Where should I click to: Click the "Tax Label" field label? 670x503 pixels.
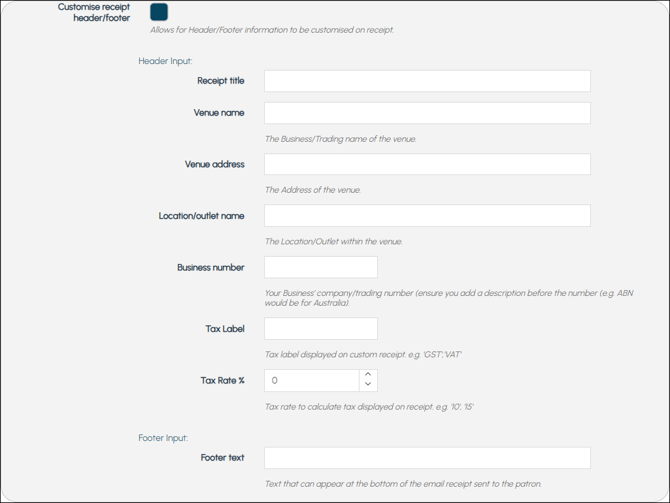pos(225,329)
